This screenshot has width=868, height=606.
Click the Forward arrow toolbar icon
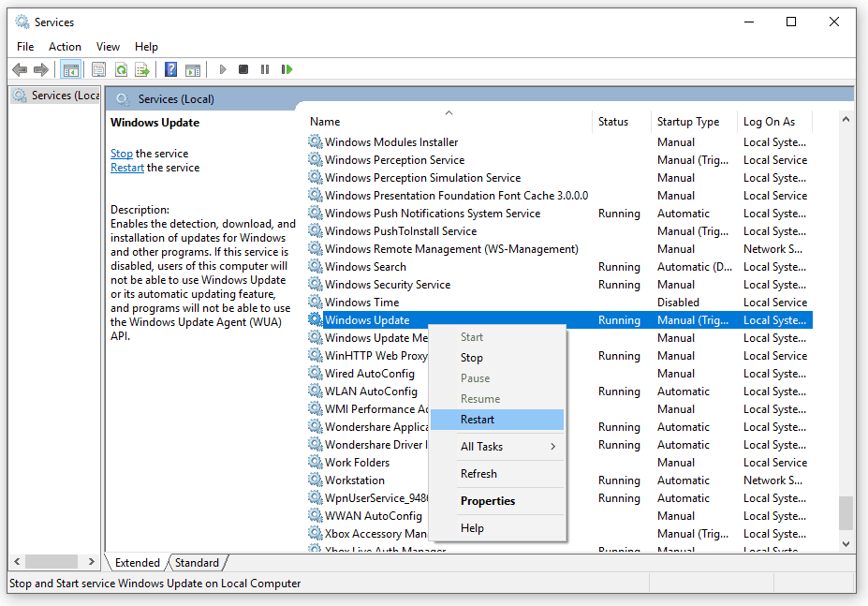(41, 70)
